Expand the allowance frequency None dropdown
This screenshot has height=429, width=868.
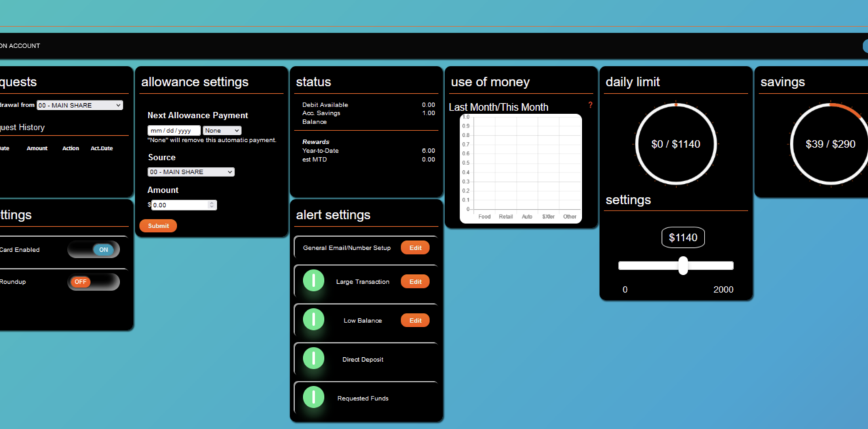222,130
